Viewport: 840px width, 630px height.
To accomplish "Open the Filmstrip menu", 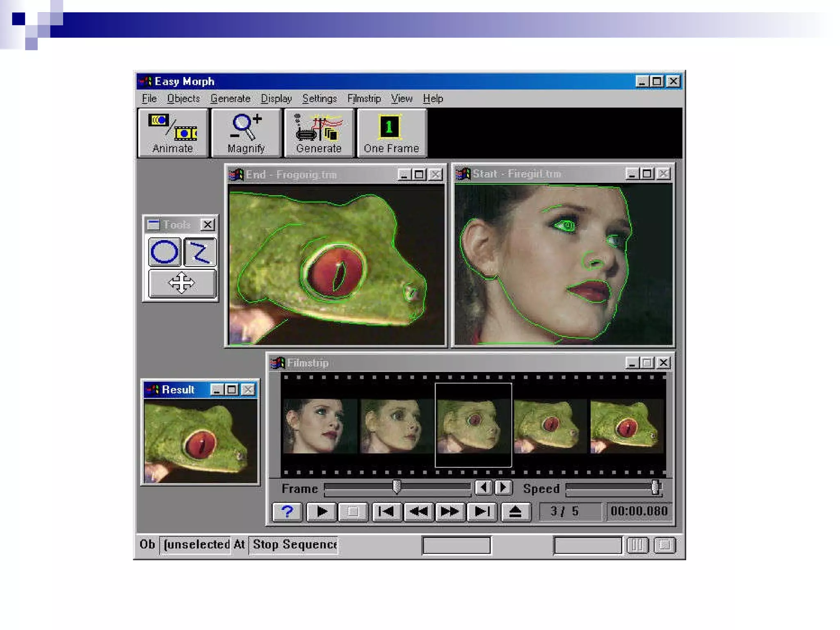I will pyautogui.click(x=364, y=99).
